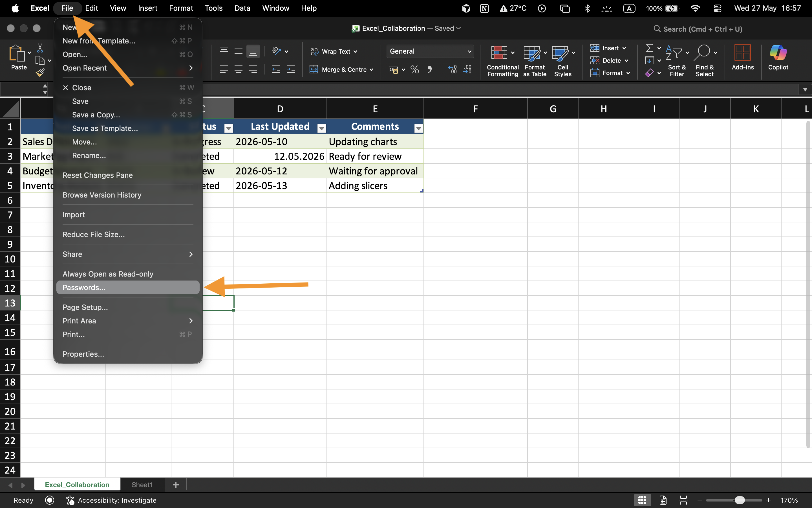Screen dimensions: 812x508
Task: Click the zoom slider handle
Action: pyautogui.click(x=740, y=500)
